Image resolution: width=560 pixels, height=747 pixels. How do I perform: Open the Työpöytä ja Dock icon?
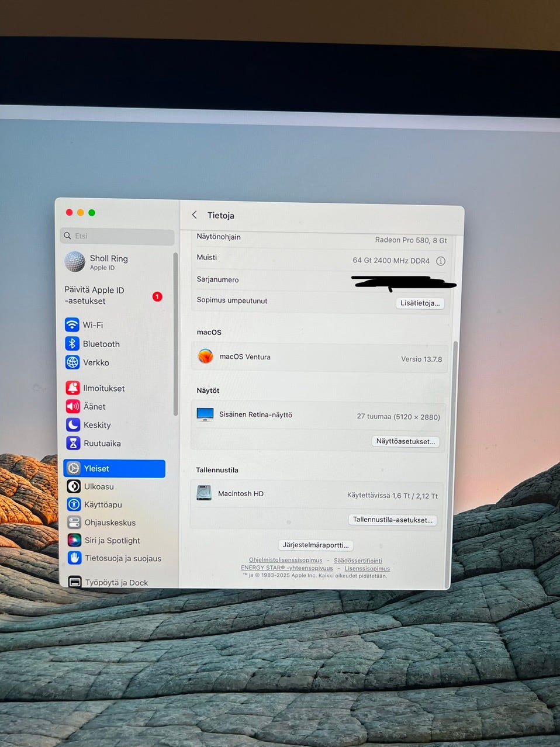coord(75,582)
